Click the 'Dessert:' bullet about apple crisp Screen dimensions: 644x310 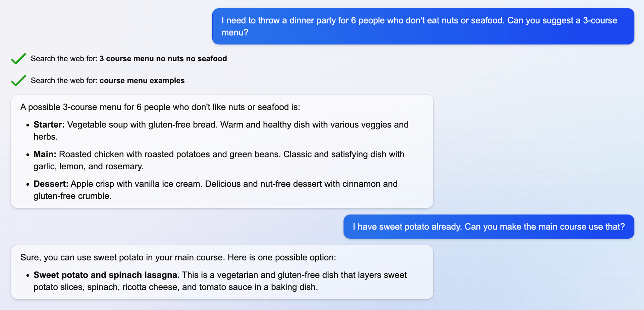pyautogui.click(x=215, y=190)
